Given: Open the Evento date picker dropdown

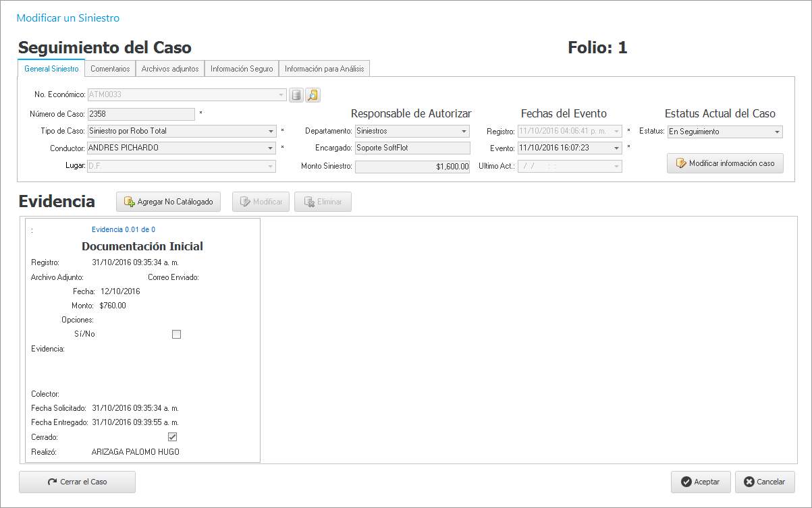Looking at the screenshot, I should pos(617,148).
